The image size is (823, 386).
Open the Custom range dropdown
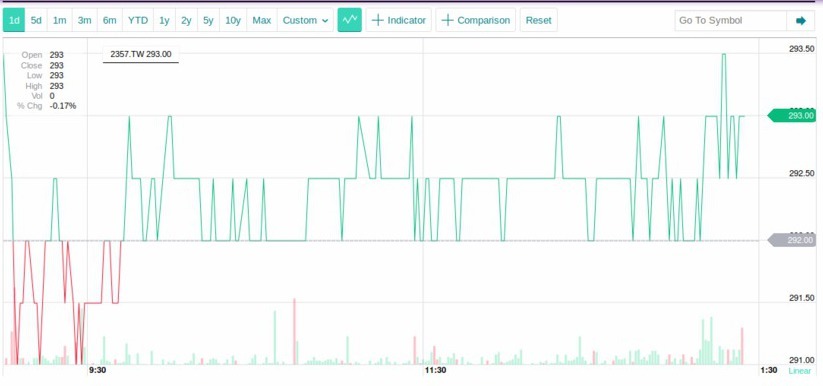pos(305,20)
